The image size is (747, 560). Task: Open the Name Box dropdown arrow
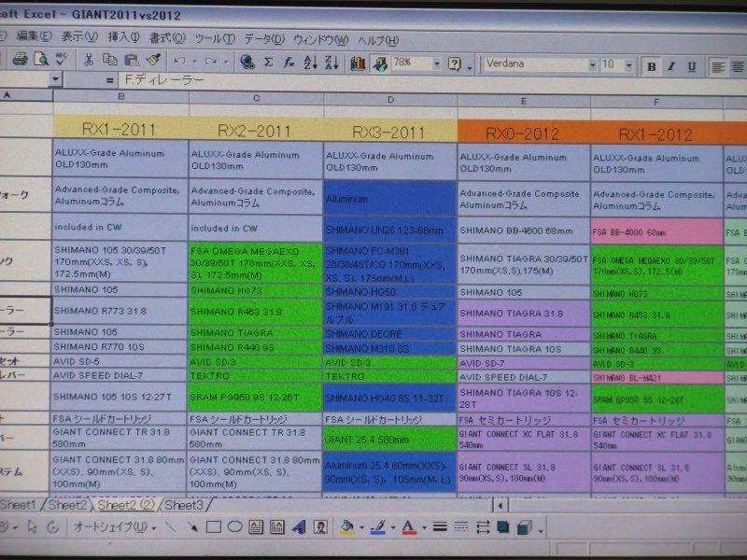coord(55,78)
